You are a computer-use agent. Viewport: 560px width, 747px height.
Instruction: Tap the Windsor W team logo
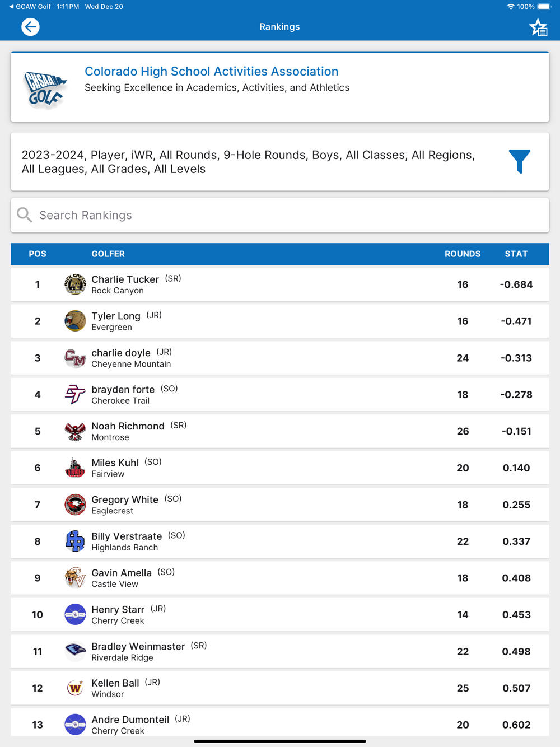(x=75, y=688)
